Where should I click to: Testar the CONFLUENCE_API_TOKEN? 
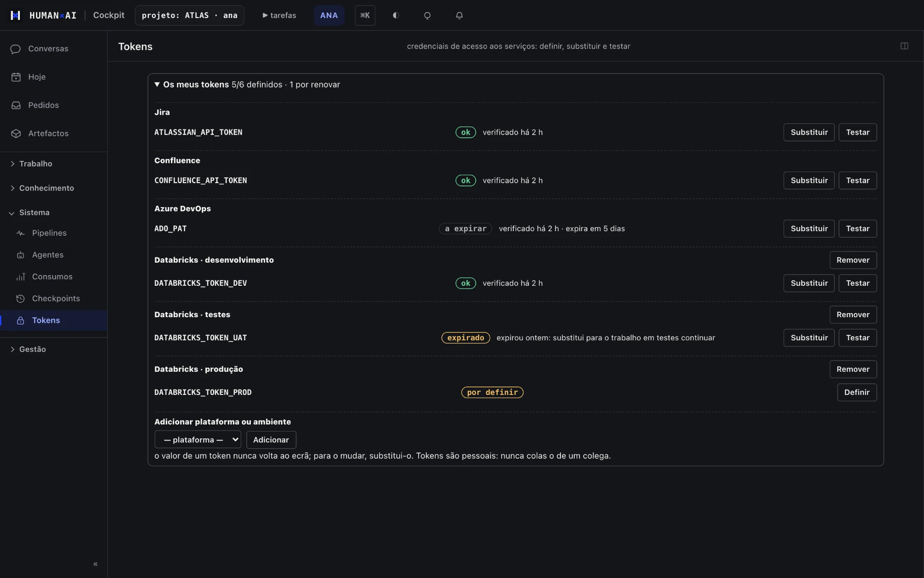857,180
